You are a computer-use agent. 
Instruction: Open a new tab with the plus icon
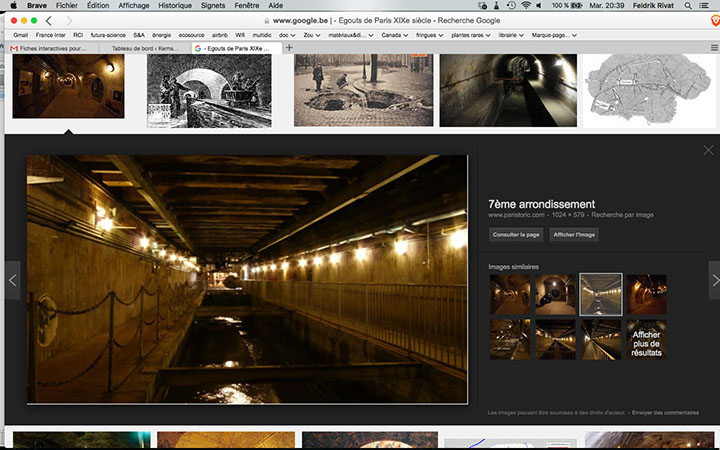coord(289,47)
